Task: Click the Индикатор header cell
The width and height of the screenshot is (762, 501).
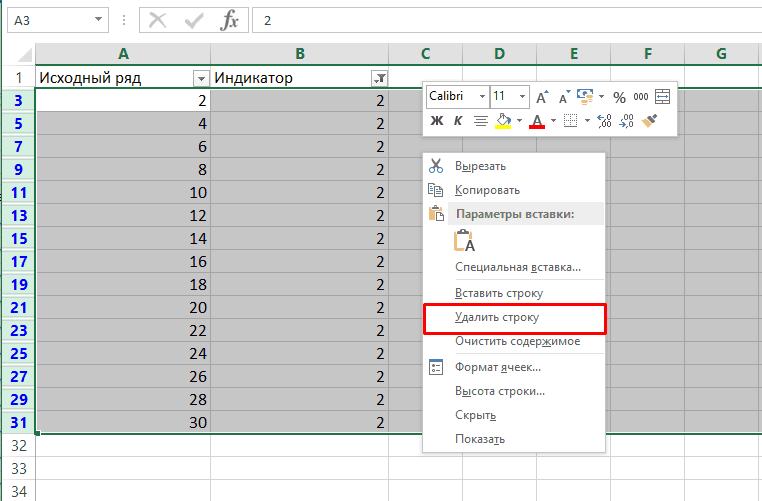Action: point(300,78)
